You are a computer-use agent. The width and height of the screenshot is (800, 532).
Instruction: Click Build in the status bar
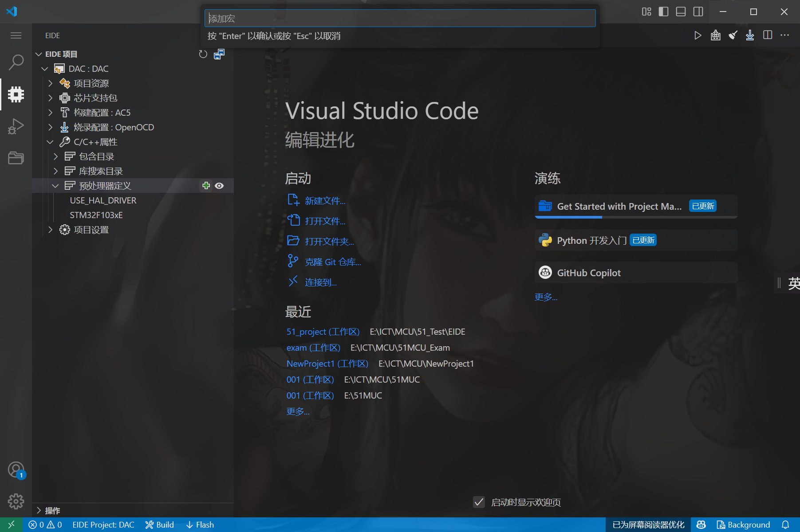[x=160, y=524]
